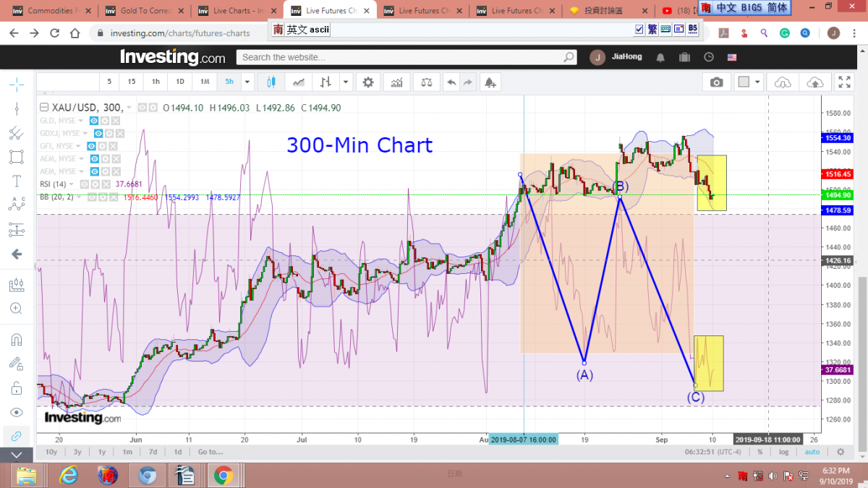Click the Investing.com logo

click(172, 57)
